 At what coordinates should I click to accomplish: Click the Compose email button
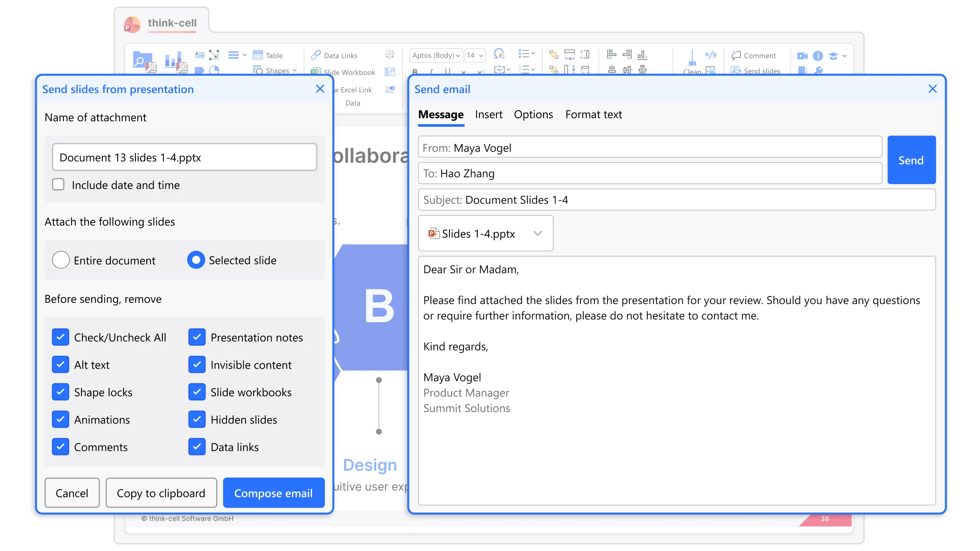273,493
